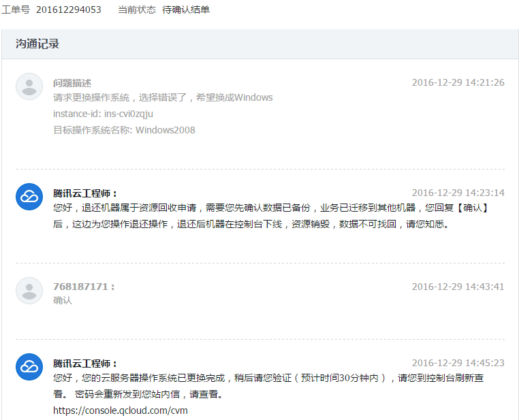519x420 pixels.
Task: Click the instance-id ins-cvi0zqju line
Action: 103,114
